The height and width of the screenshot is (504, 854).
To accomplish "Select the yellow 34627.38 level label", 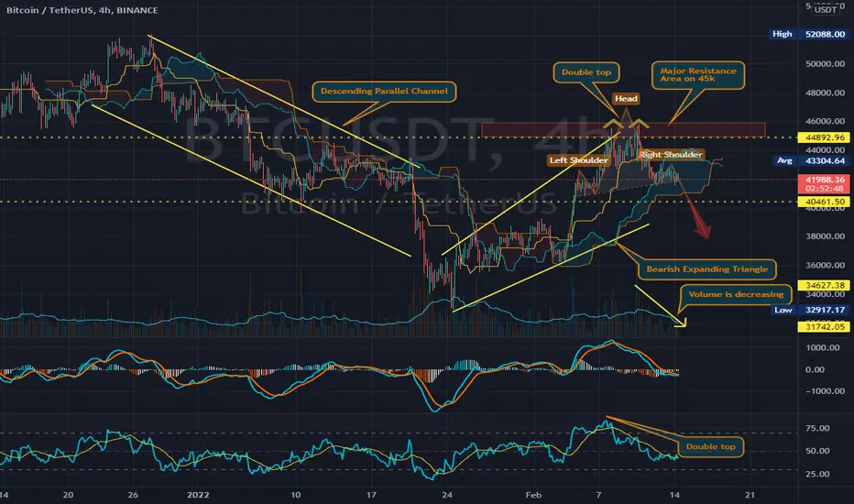I will pos(824,285).
